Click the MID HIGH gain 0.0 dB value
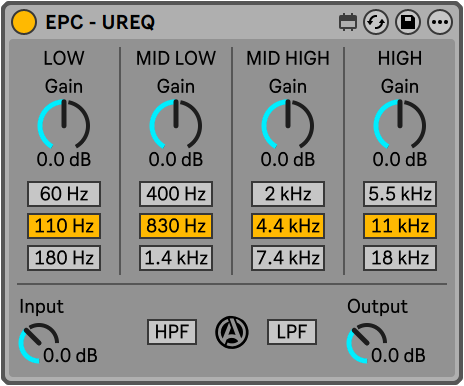This screenshot has height=386, width=464. (x=288, y=159)
